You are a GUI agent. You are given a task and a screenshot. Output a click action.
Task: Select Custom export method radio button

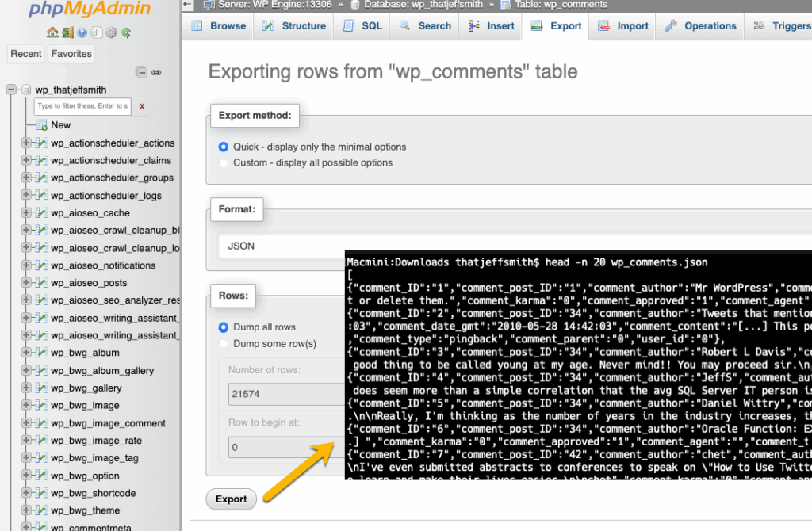pos(223,162)
